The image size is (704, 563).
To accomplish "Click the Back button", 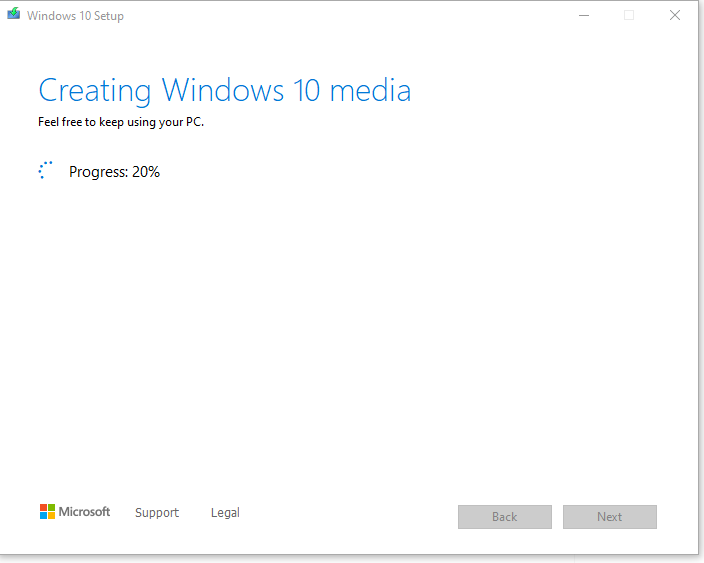I will 505,517.
